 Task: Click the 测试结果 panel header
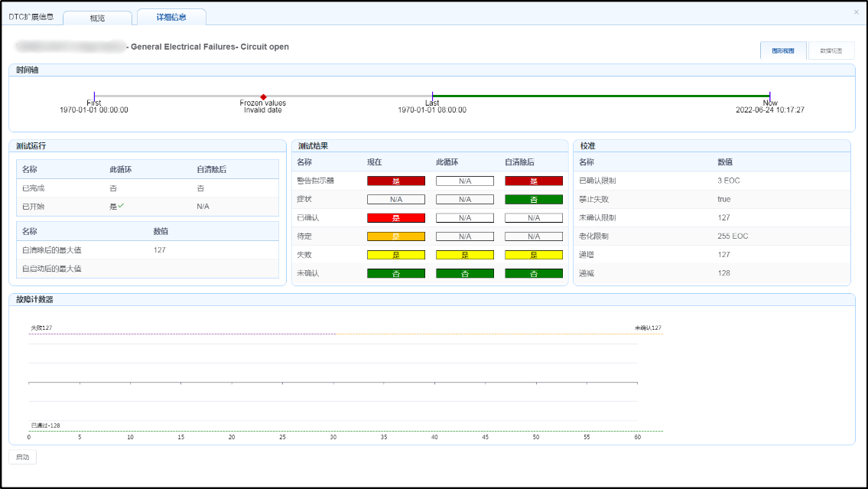pos(430,145)
